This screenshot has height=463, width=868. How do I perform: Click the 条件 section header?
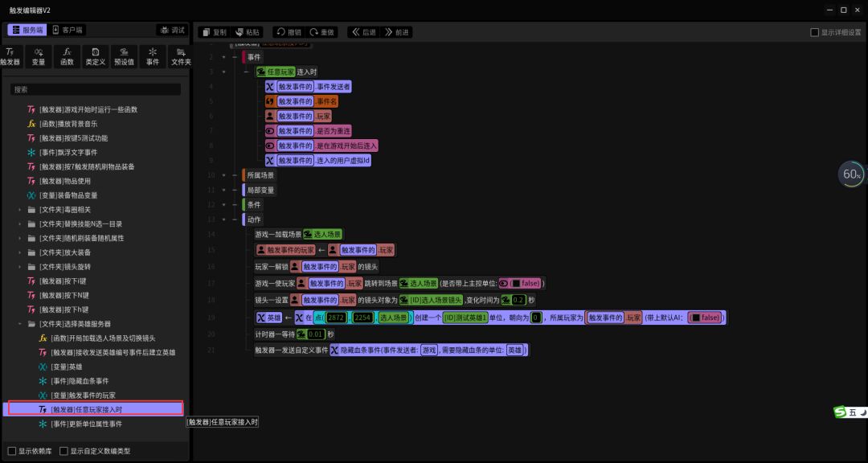click(253, 205)
